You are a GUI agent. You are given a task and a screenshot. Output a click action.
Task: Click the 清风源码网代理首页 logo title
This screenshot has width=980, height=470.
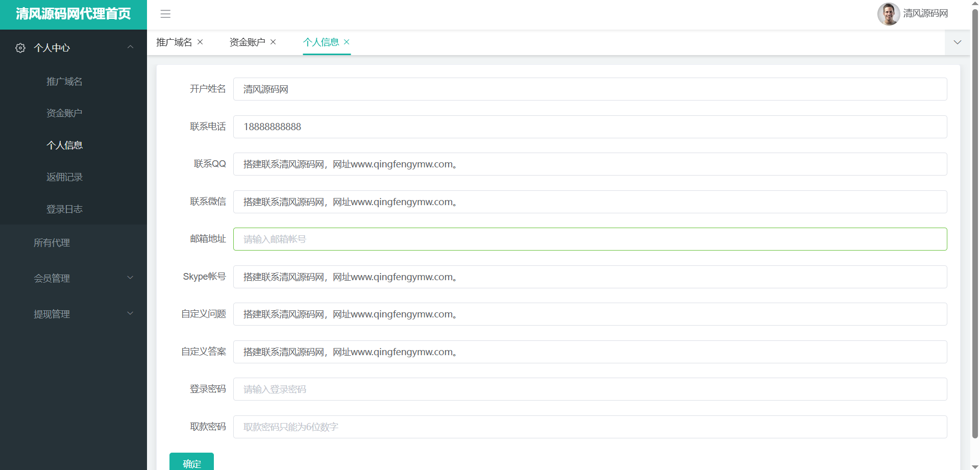(x=73, y=14)
